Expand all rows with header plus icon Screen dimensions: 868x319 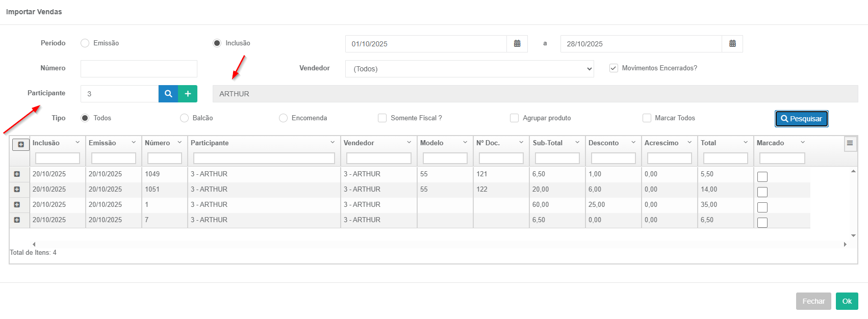coord(21,145)
